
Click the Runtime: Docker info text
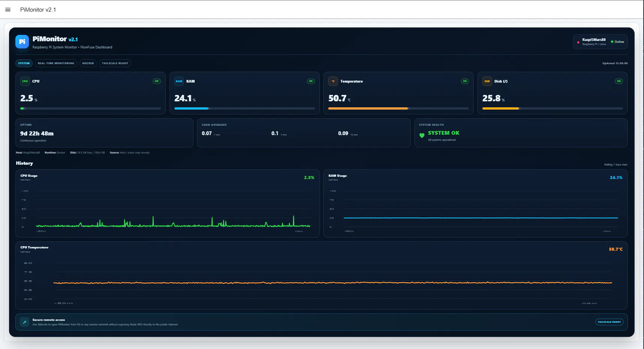click(x=55, y=153)
